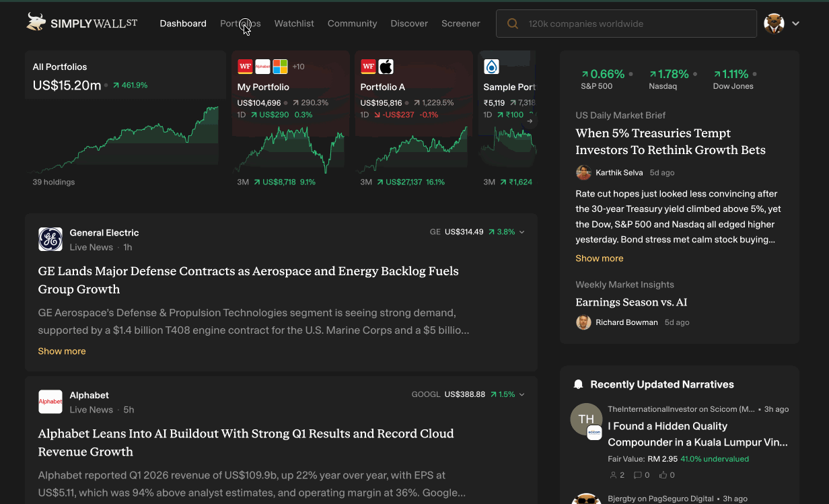Open the GE Lands Major Defense Contracts headline
Image resolution: width=829 pixels, height=504 pixels.
248,280
